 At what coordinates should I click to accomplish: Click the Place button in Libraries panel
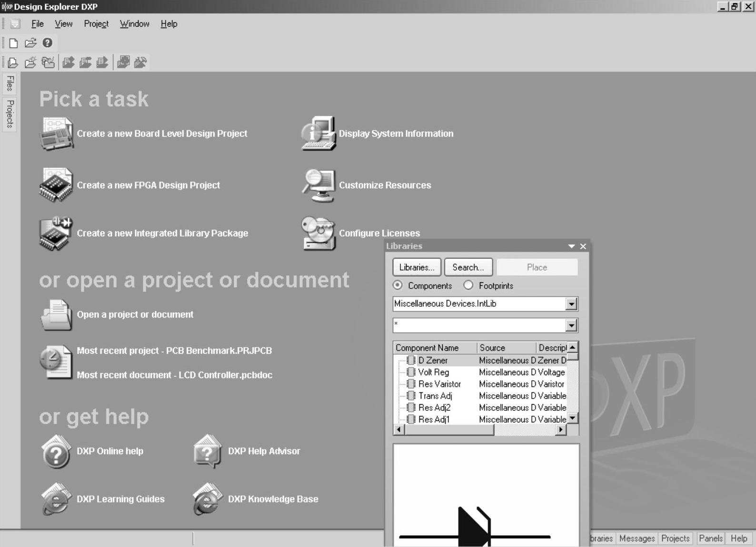(x=537, y=267)
